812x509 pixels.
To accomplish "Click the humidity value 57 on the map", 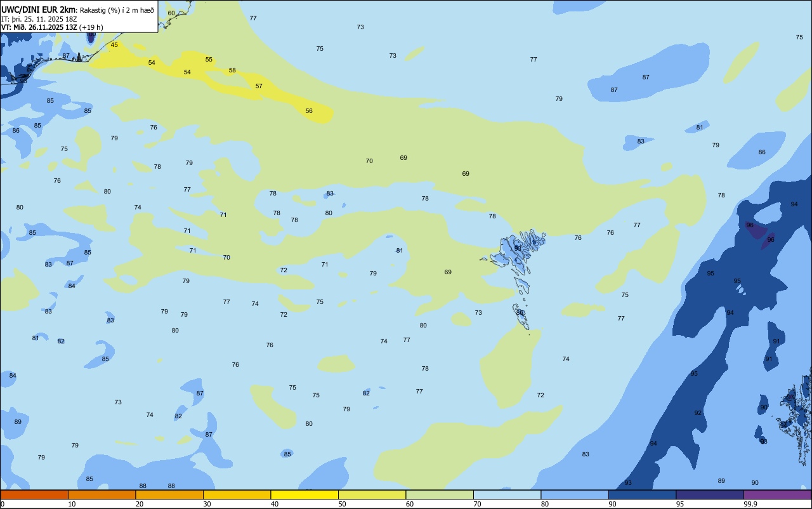I will tap(259, 86).
